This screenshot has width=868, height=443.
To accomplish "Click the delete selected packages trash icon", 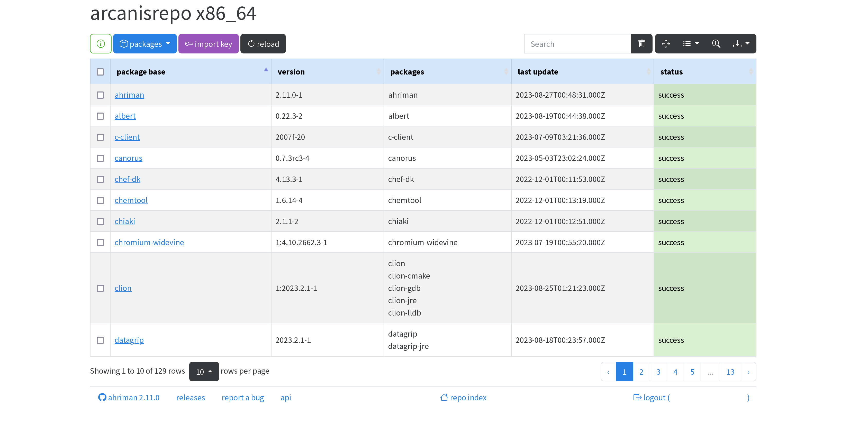I will coord(641,43).
